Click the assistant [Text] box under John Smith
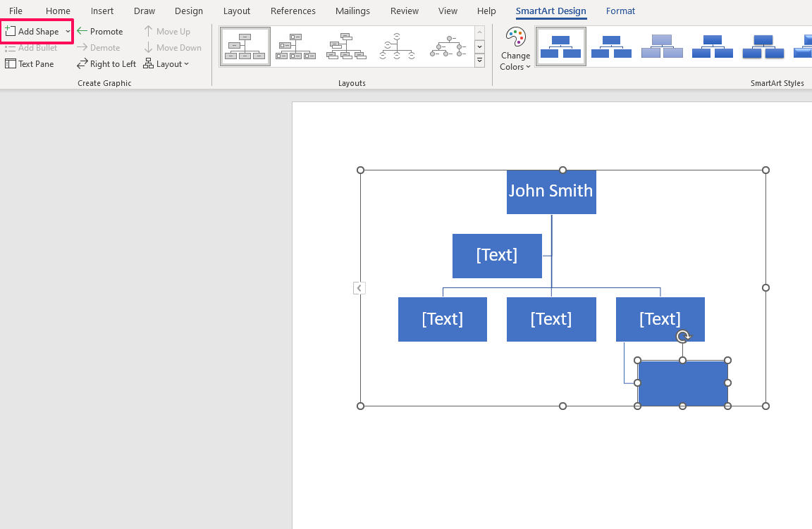Viewport: 812px width, 529px height. 497,256
